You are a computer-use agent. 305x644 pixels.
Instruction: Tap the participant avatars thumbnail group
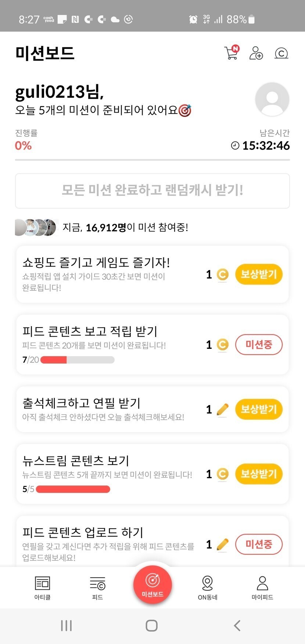click(x=36, y=228)
